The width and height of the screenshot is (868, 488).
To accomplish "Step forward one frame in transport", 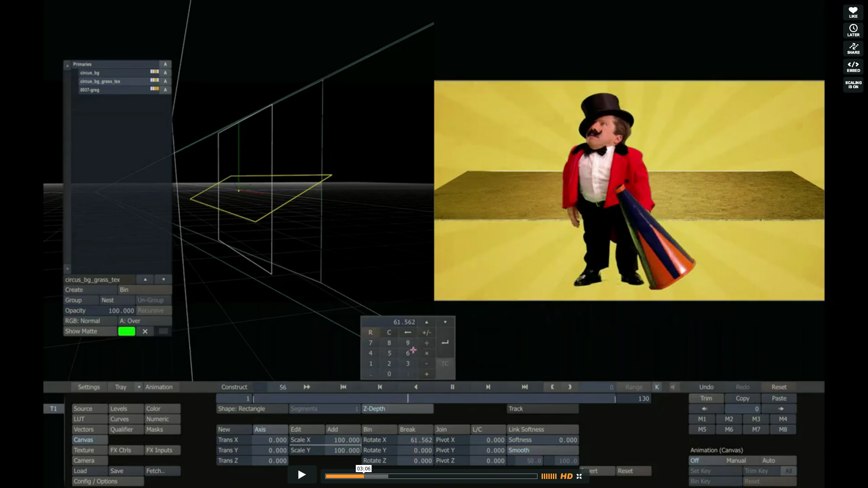I will (x=488, y=387).
